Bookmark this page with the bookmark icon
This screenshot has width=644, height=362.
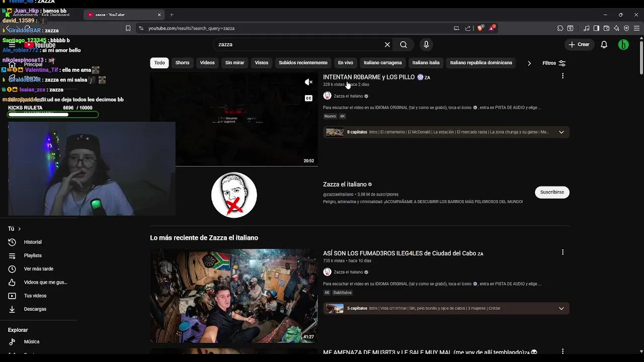[128, 28]
